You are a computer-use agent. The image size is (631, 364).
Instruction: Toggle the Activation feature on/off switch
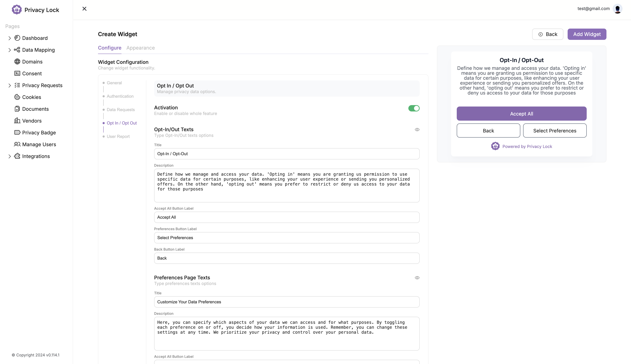click(x=413, y=108)
